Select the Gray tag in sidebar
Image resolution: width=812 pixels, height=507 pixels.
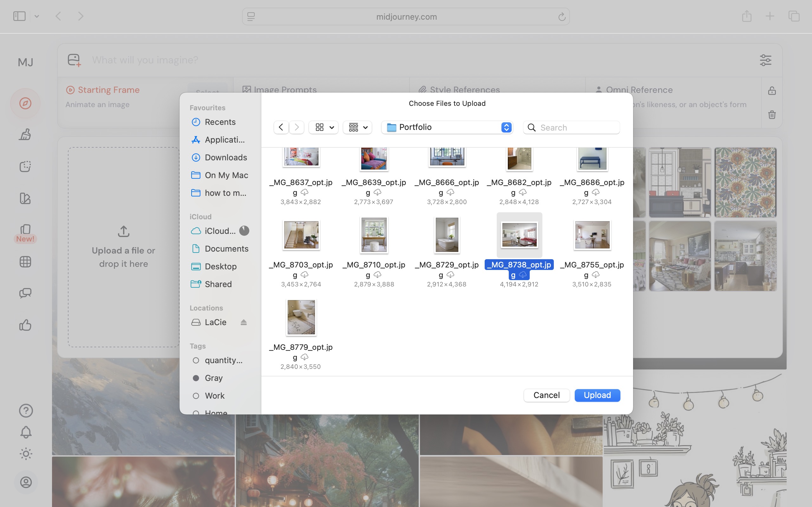tap(213, 378)
